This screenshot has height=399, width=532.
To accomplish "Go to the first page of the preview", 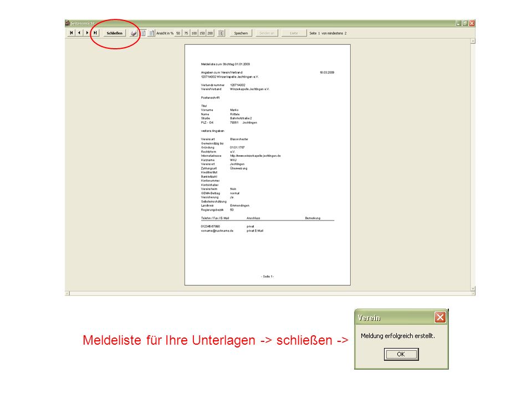I will tap(71, 33).
